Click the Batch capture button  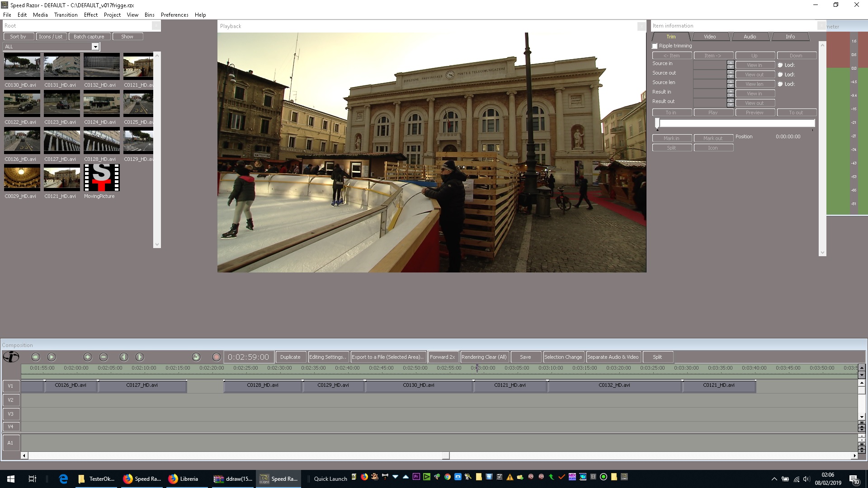(x=89, y=36)
